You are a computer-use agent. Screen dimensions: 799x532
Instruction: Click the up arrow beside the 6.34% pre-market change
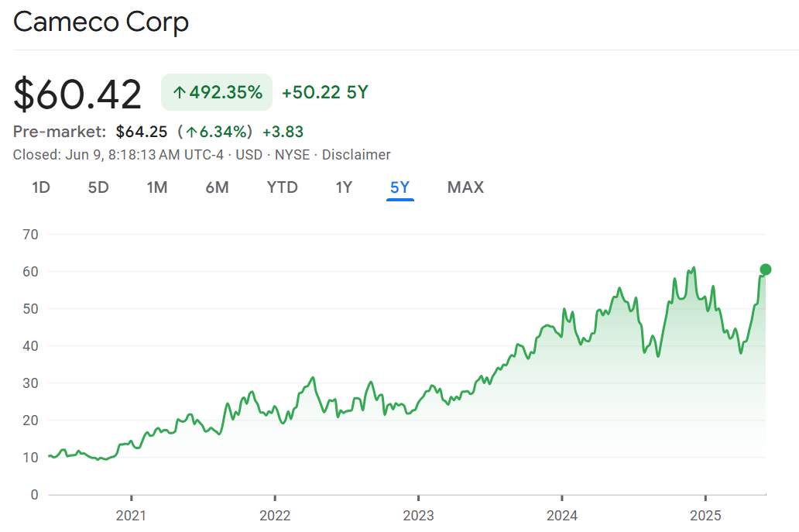click(x=191, y=132)
